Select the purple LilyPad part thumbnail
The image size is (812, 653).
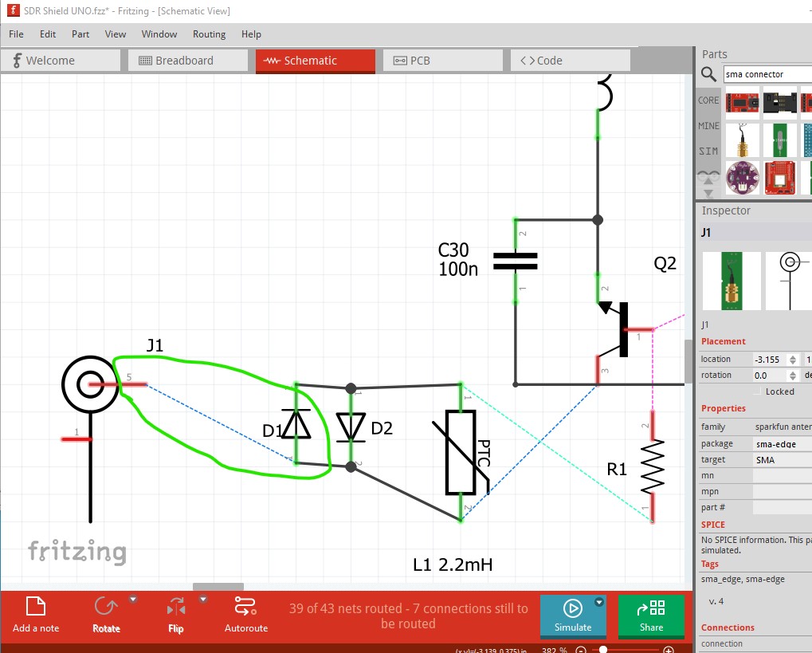(742, 178)
